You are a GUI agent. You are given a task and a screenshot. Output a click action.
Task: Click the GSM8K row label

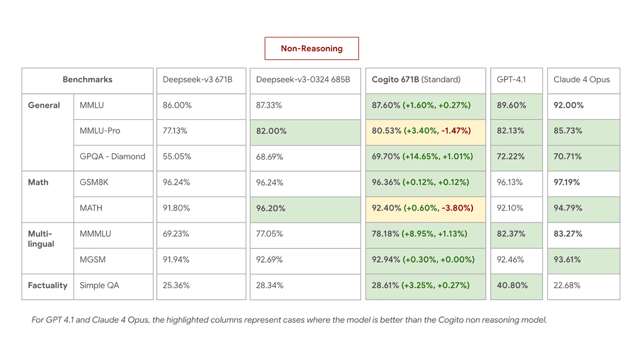(94, 182)
